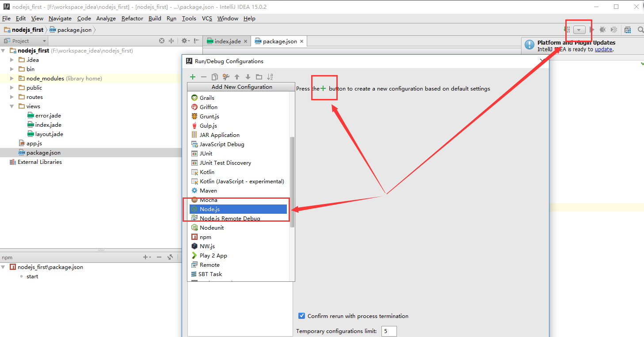Close the index.jade editor tab
The image size is (644, 337).
pos(245,41)
